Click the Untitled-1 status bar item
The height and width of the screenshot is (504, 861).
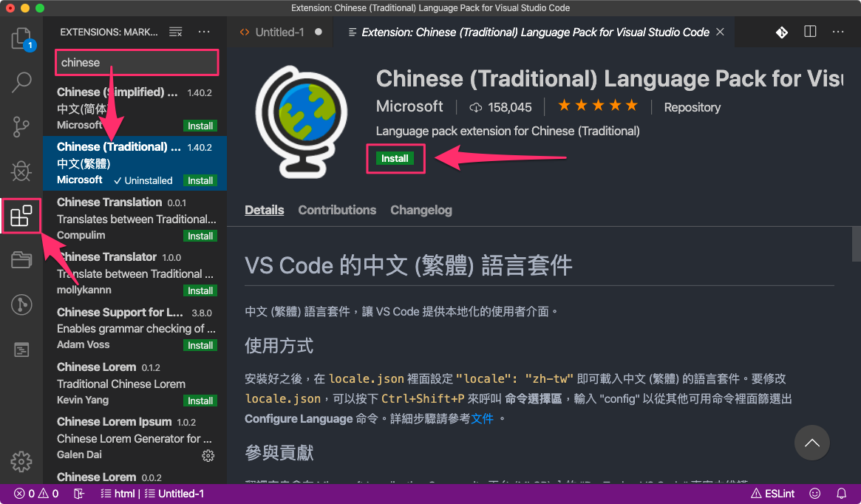pyautogui.click(x=174, y=494)
